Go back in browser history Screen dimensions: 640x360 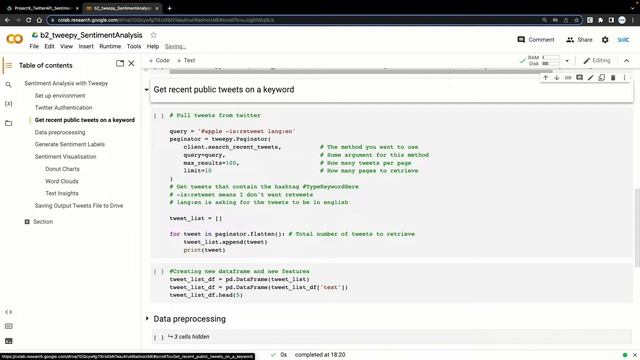coord(7,20)
